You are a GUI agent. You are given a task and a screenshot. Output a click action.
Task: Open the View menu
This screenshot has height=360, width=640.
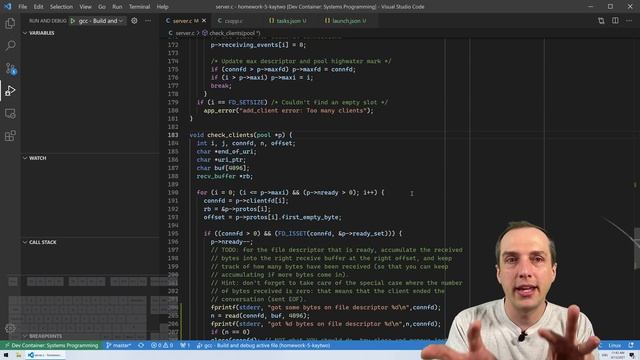tap(85, 7)
